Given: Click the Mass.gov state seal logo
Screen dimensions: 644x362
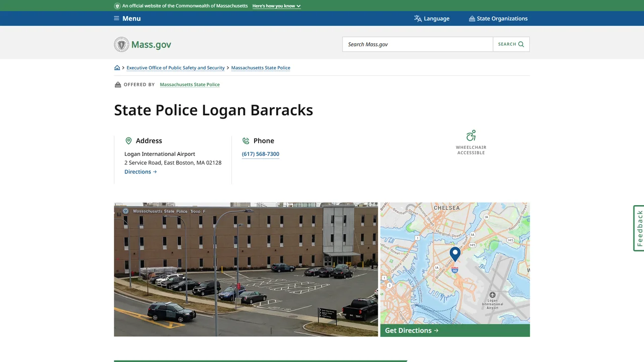Looking at the screenshot, I should (x=122, y=44).
